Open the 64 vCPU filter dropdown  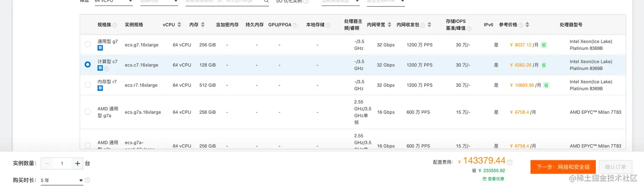tap(114, 2)
